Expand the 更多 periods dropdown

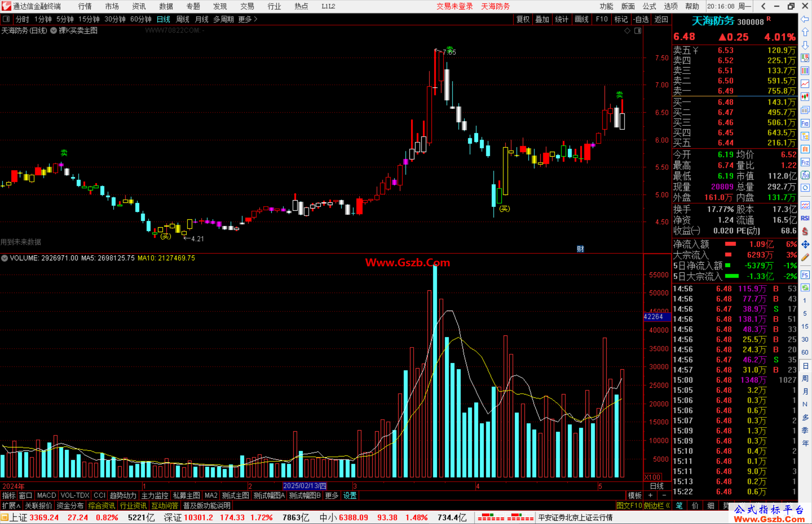[x=248, y=19]
